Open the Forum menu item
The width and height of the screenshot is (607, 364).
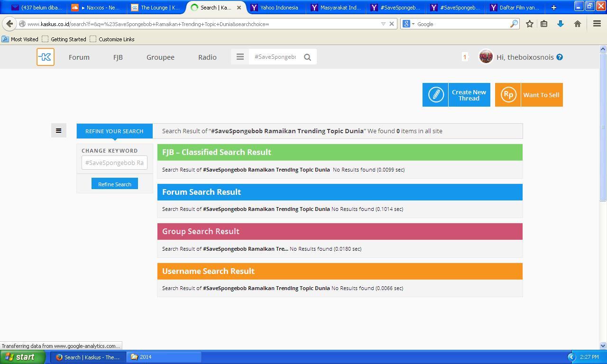79,57
